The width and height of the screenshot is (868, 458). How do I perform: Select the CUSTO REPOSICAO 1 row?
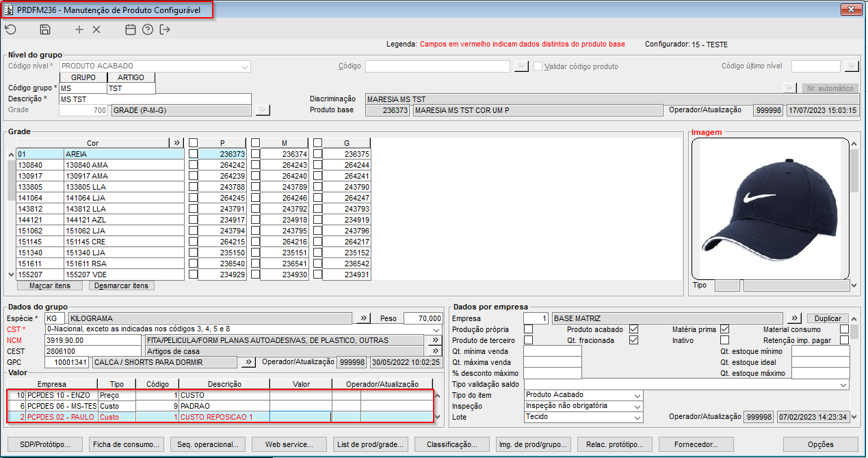click(x=221, y=417)
